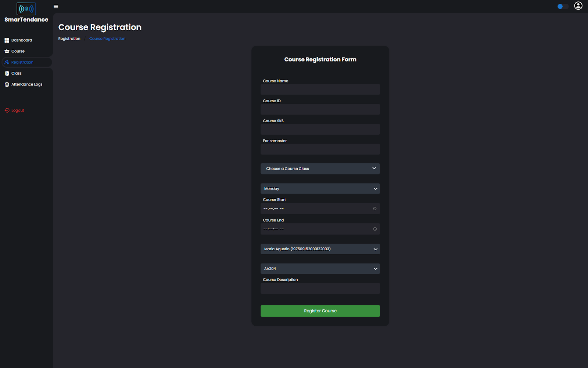Click the Registration breadcrumb link

69,39
